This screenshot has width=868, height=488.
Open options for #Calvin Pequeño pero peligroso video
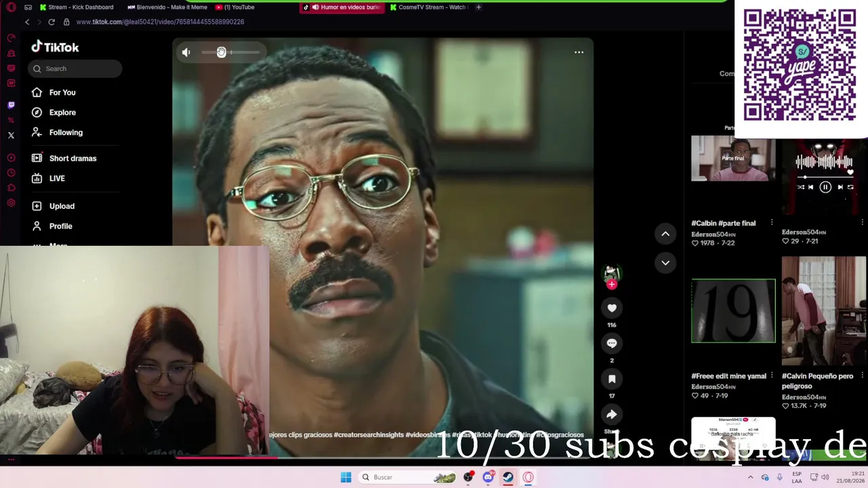click(862, 375)
